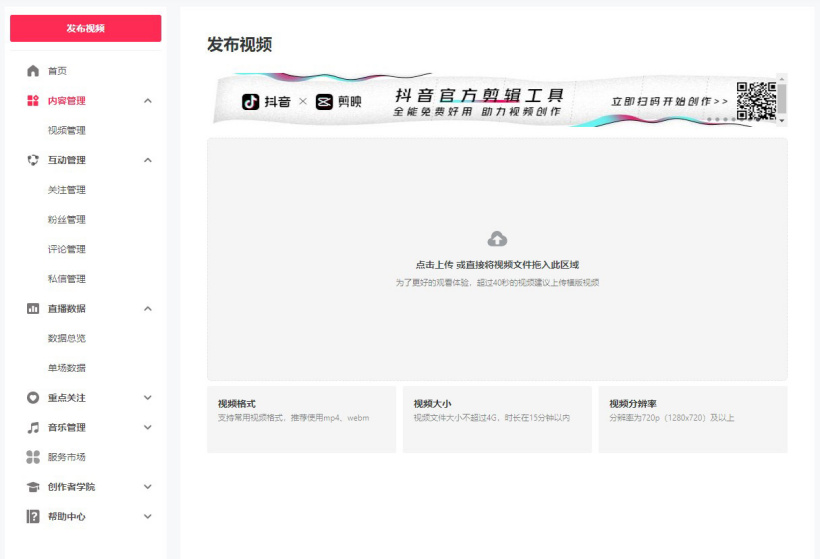
Task: Click 首页 label in sidebar
Action: (x=57, y=71)
